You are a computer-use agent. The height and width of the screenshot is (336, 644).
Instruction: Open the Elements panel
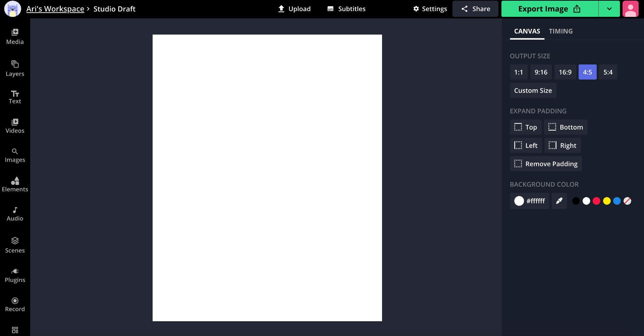15,185
